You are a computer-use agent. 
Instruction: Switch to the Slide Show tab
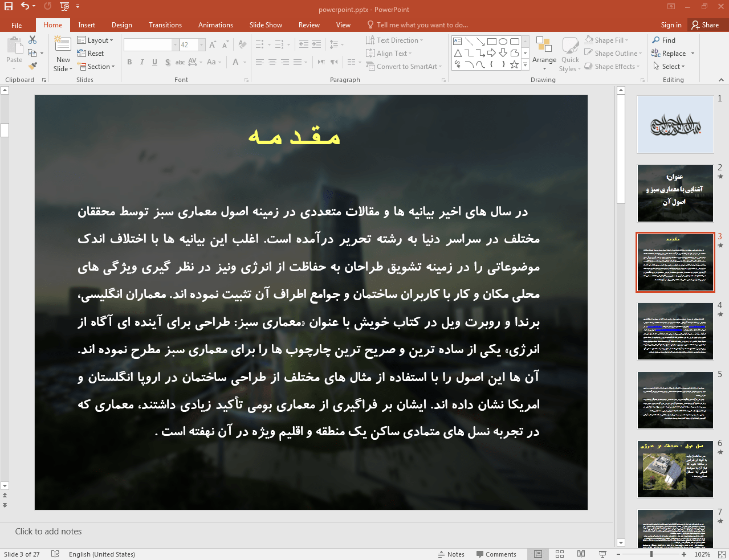tap(266, 25)
